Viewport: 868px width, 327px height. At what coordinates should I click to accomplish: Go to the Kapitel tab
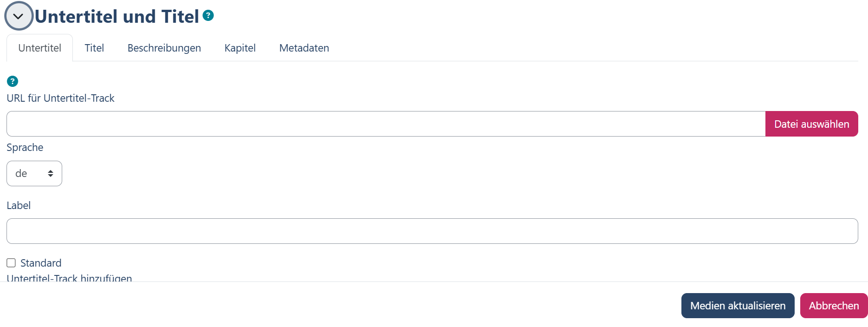pyautogui.click(x=240, y=48)
